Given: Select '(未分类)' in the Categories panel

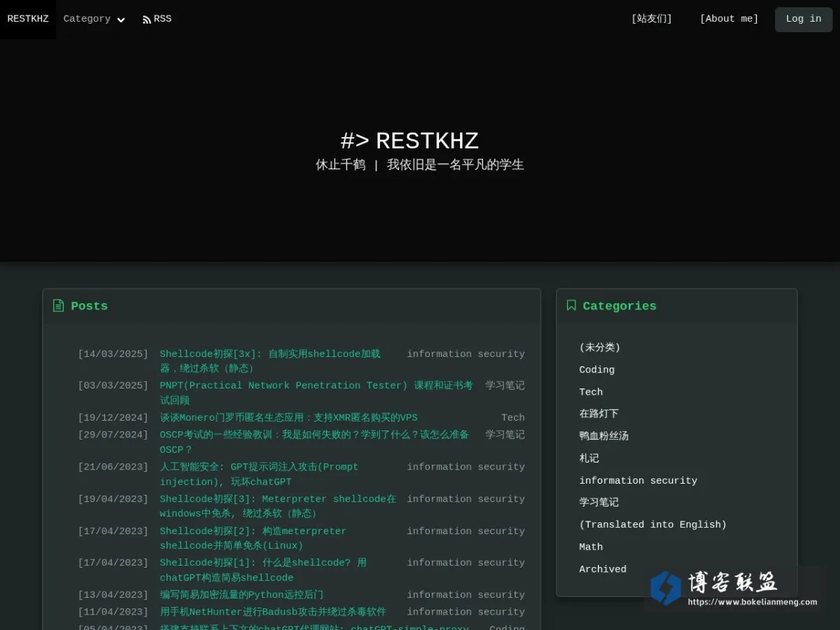Looking at the screenshot, I should click(x=600, y=347).
